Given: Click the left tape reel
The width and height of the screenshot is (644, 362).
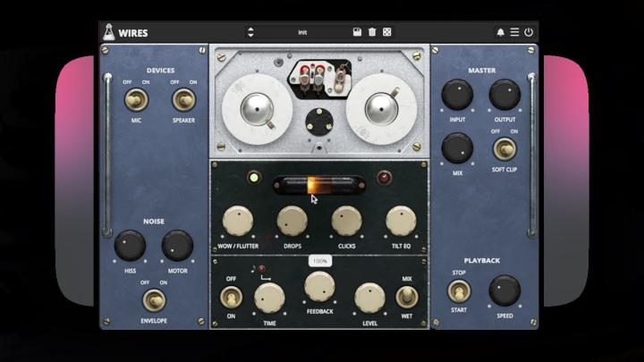Looking at the screenshot, I should click(x=257, y=109).
